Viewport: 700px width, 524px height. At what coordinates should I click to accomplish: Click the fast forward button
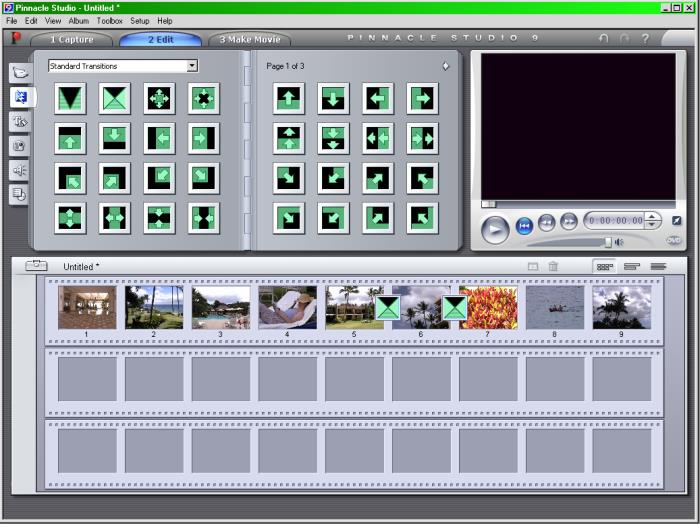coord(568,222)
